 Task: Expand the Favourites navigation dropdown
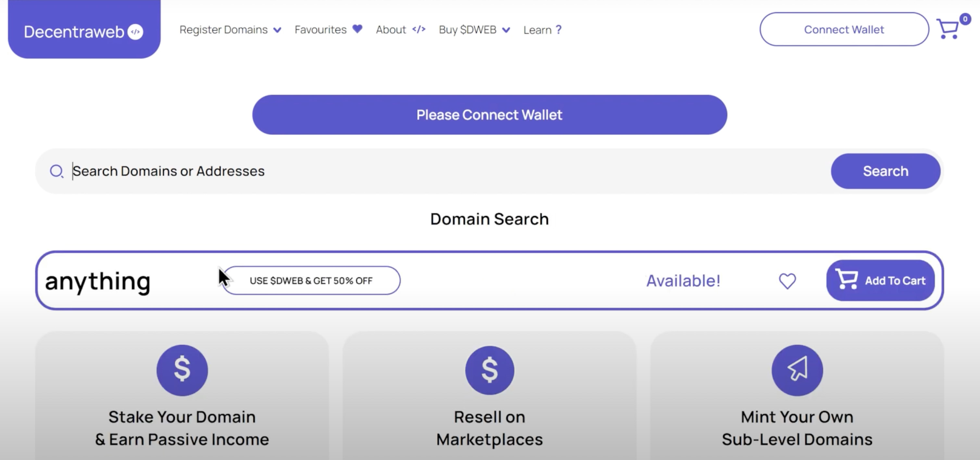click(x=321, y=30)
